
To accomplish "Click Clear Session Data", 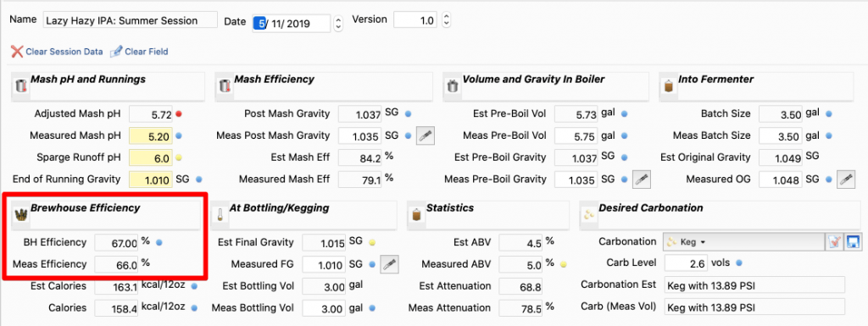I will tap(57, 52).
